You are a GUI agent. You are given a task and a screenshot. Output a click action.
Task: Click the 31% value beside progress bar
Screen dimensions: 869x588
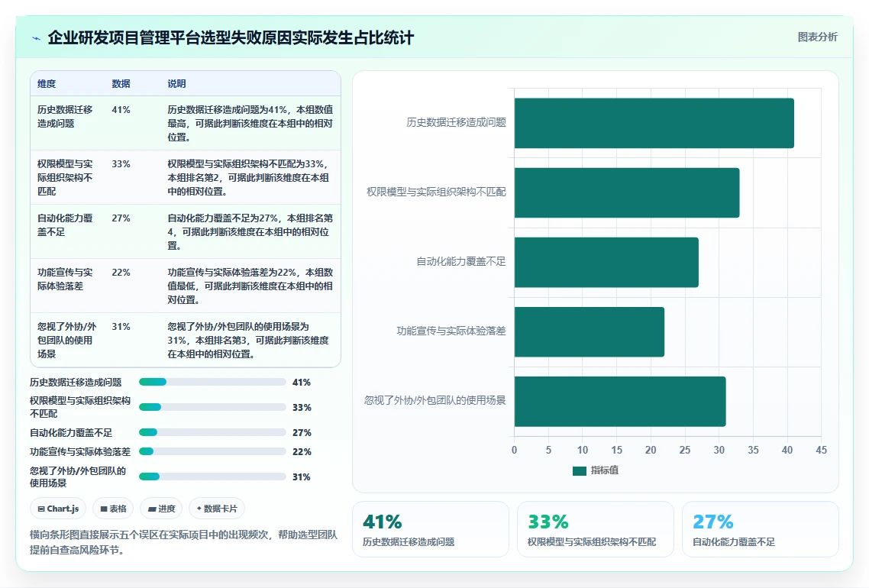click(x=302, y=477)
